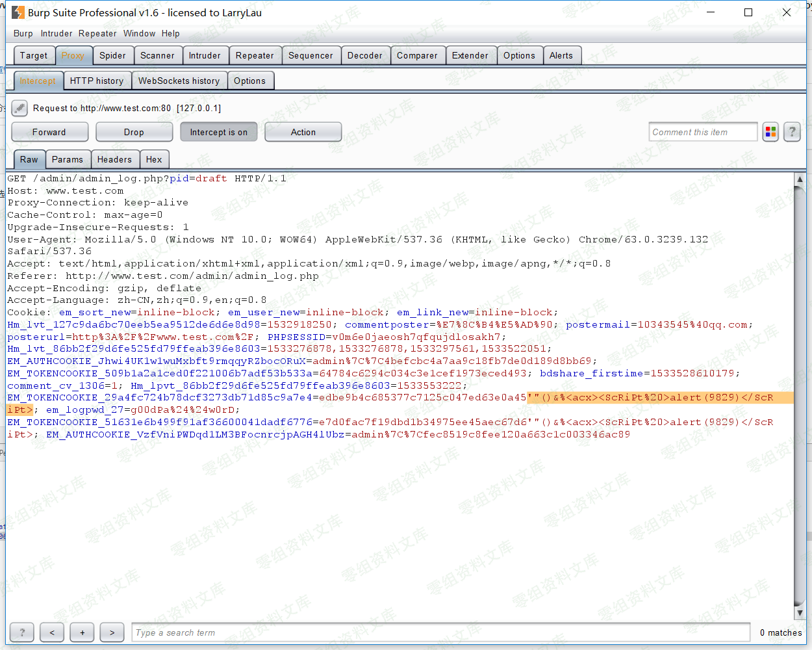Click the Drop button
The image size is (812, 650).
point(134,131)
